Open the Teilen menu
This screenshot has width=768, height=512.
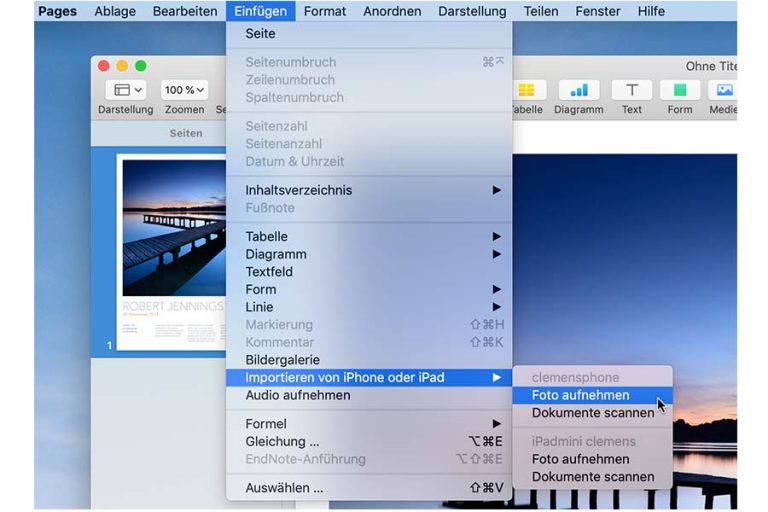(541, 11)
